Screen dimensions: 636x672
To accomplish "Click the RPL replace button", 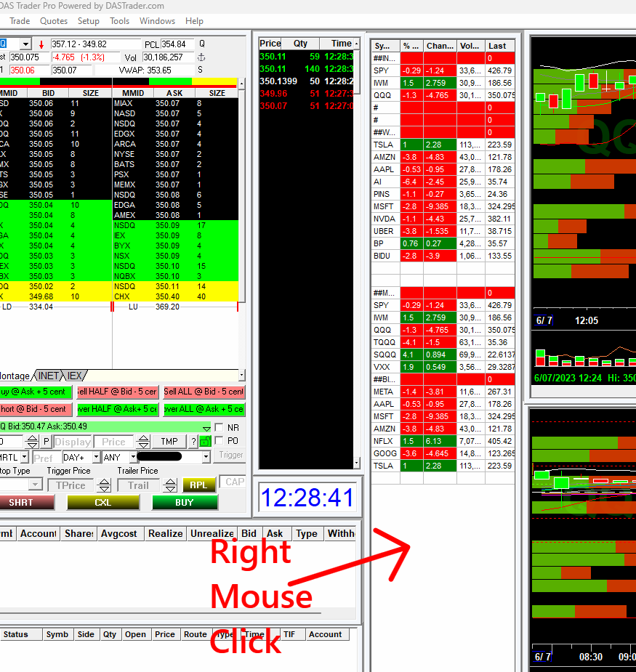I will pos(198,485).
